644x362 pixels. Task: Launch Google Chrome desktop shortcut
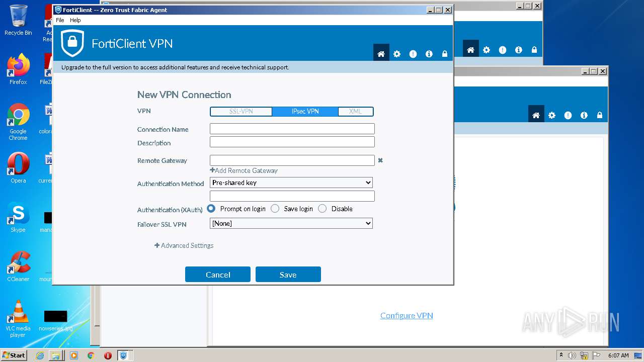tap(18, 122)
